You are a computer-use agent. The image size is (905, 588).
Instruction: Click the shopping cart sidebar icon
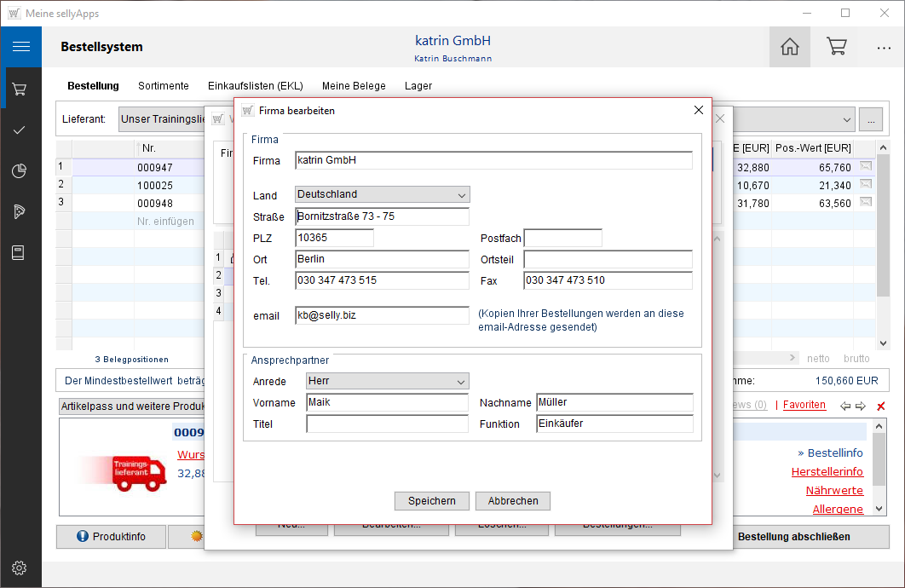click(x=20, y=89)
